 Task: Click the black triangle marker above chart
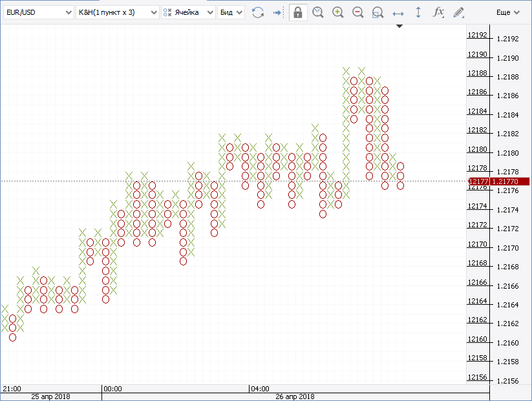click(399, 26)
